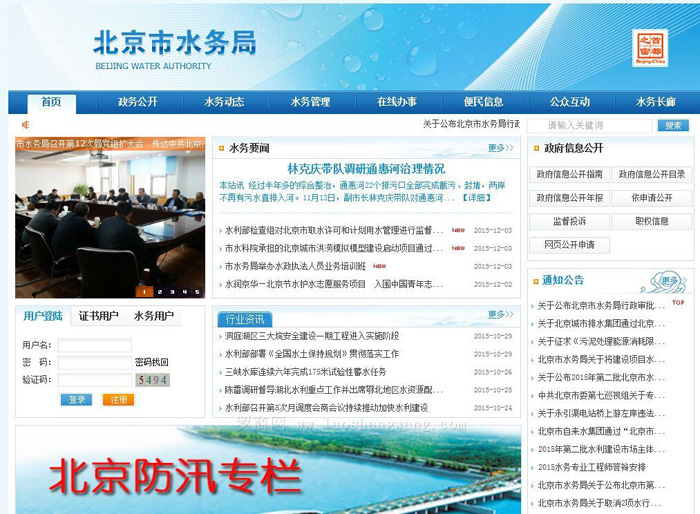Select slide number 2 in carousel
Screen dimensions: 700x514
159,292
